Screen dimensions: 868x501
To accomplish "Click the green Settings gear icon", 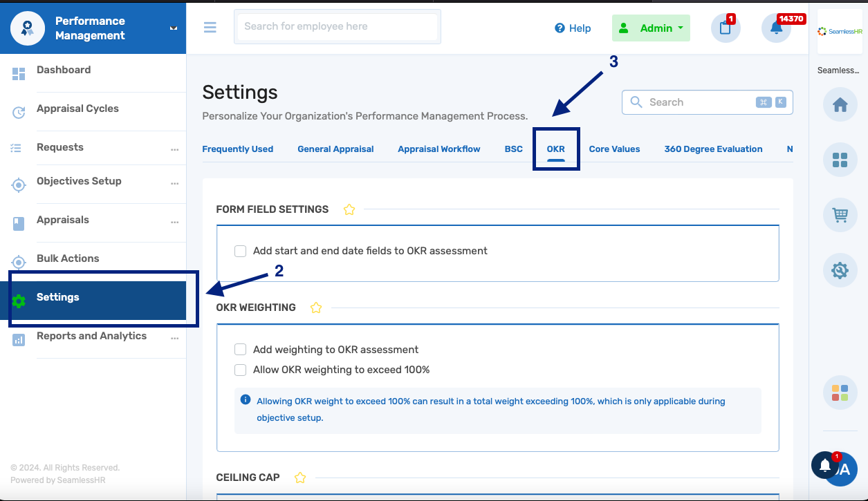I will click(19, 301).
